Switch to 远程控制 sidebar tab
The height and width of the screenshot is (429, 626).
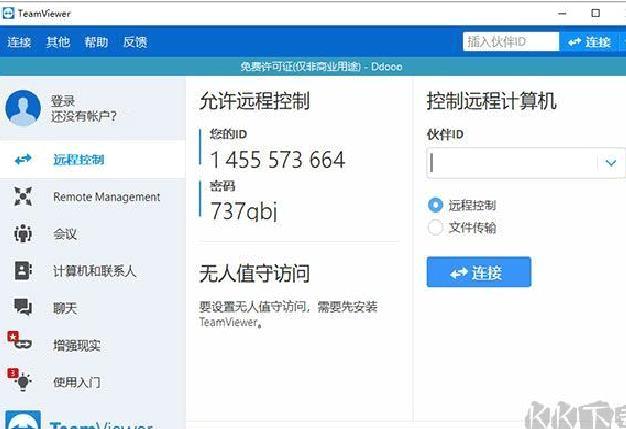93,160
